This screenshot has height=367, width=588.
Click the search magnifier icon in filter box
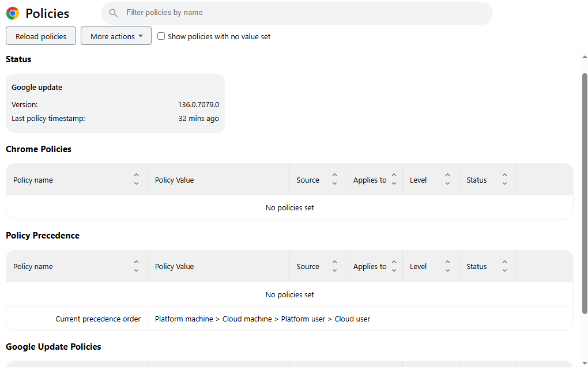coord(113,13)
